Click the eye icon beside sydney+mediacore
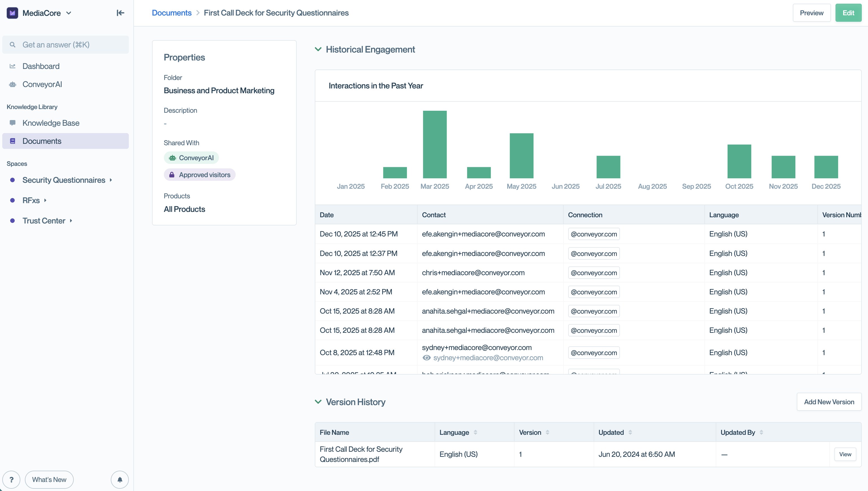The image size is (868, 491). (x=427, y=357)
